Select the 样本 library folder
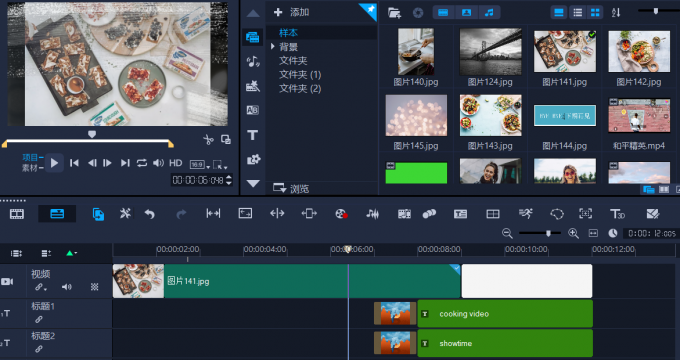This screenshot has height=360, width=680. coord(288,33)
